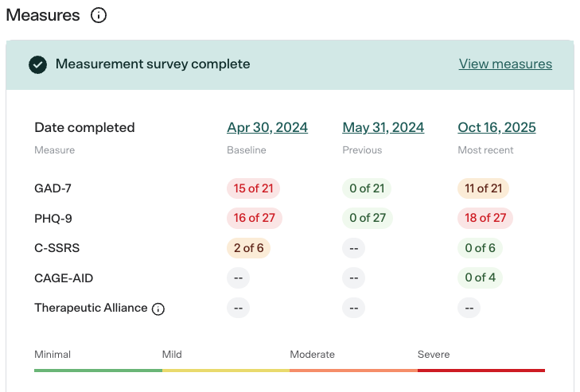Viewport: 580px width, 392px height.
Task: Open the May 31, 2024 previous date
Action: 383,127
